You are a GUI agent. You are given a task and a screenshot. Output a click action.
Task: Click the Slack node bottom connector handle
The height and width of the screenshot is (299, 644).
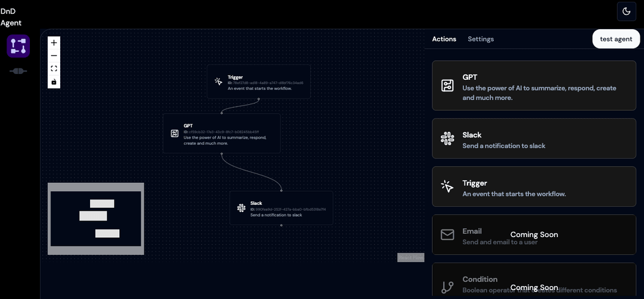click(281, 225)
